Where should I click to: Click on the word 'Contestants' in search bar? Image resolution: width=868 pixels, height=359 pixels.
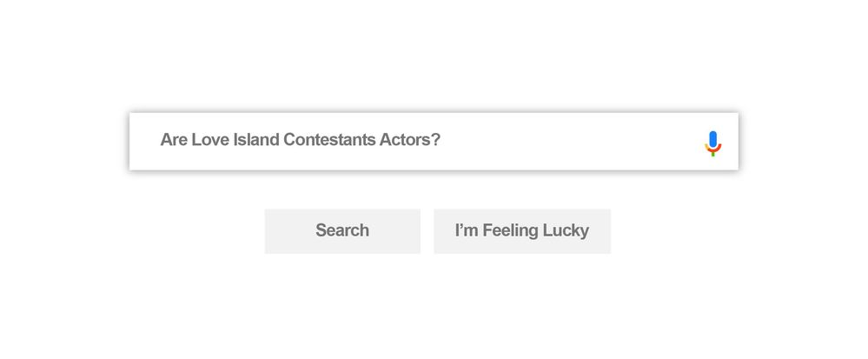[329, 140]
